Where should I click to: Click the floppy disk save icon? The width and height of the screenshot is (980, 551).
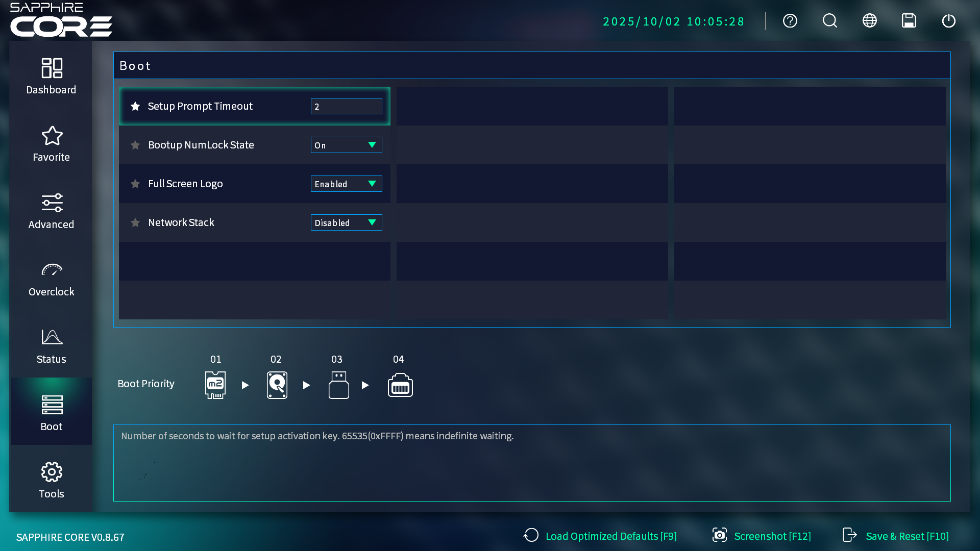click(909, 21)
